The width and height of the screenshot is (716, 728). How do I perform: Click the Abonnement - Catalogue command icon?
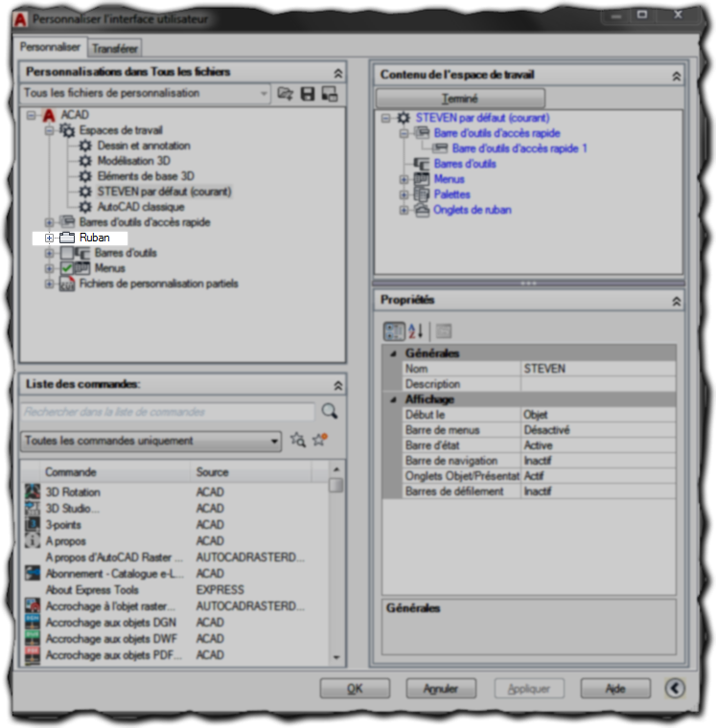pos(33,573)
